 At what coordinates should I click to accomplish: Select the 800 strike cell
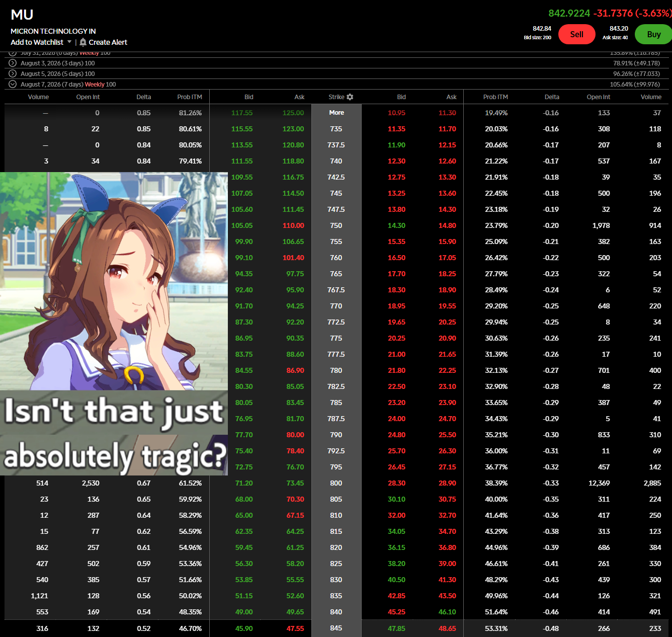tap(336, 483)
